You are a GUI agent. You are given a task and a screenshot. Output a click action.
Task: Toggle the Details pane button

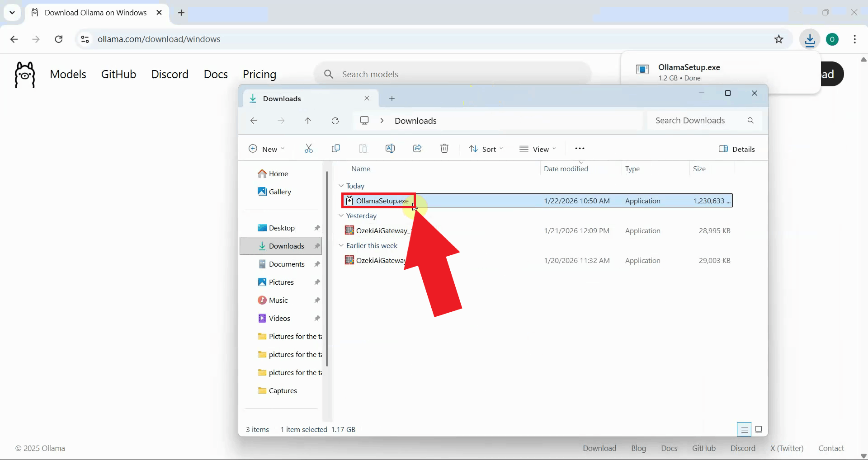(x=737, y=149)
